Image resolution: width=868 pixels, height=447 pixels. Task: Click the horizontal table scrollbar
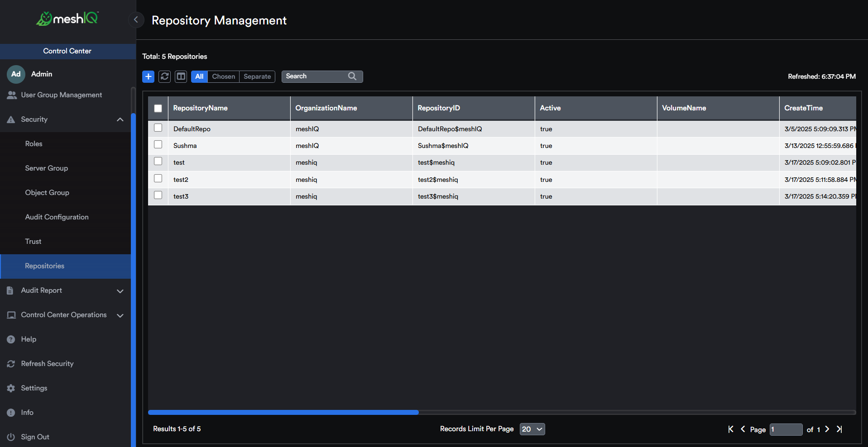click(x=283, y=412)
